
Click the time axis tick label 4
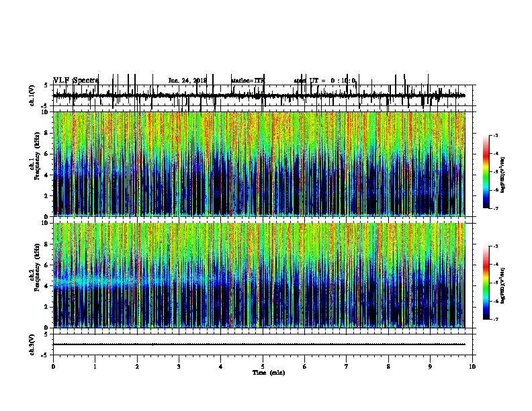(221, 366)
